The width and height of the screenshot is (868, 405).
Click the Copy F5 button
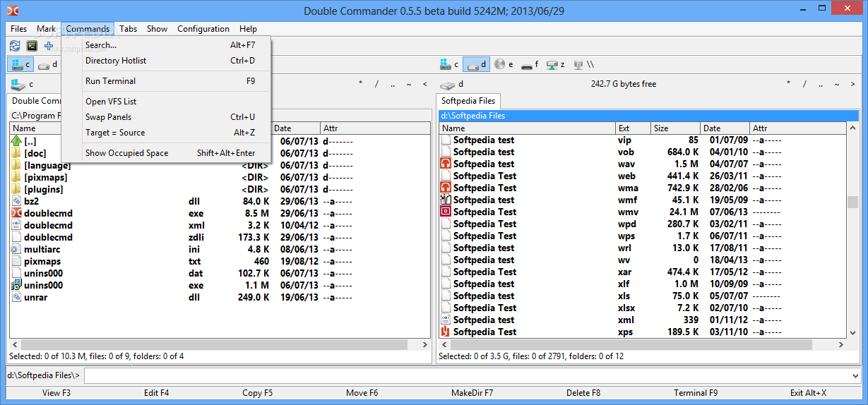click(x=257, y=393)
